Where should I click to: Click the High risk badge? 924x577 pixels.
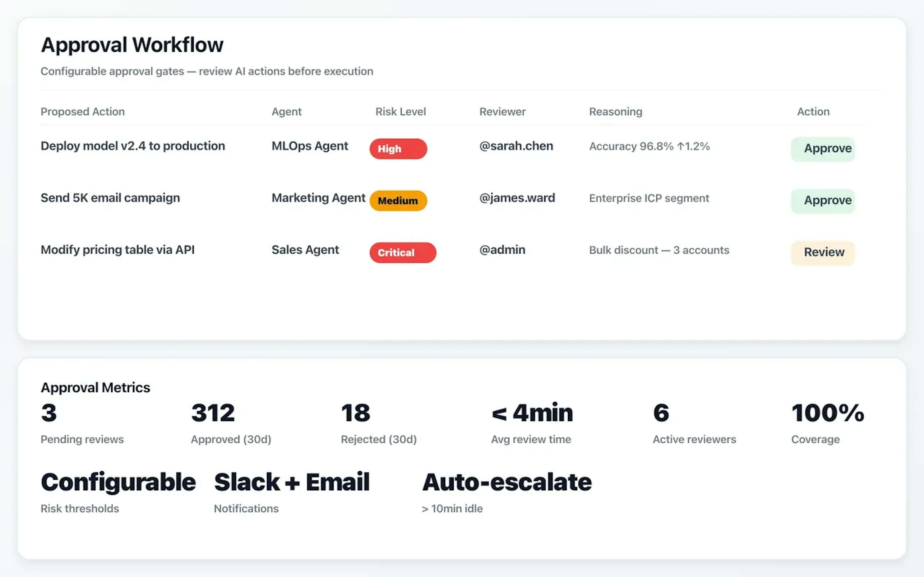pos(398,149)
